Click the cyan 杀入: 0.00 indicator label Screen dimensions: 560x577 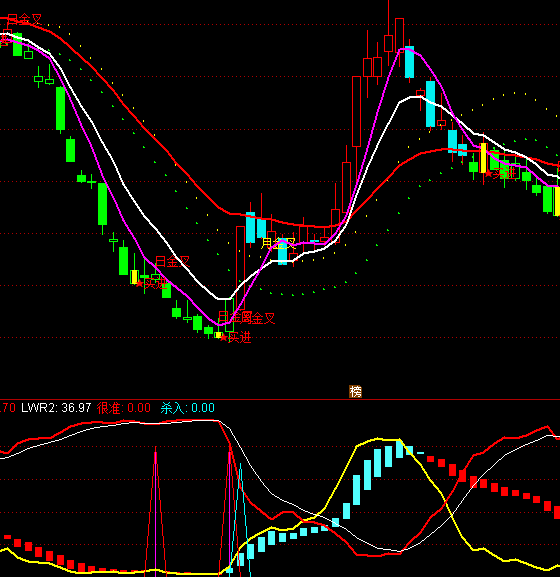point(188,408)
